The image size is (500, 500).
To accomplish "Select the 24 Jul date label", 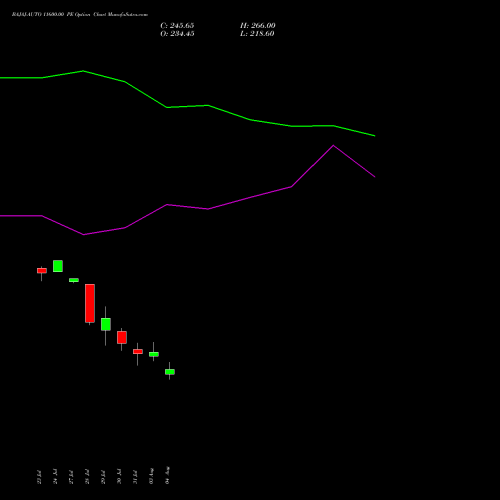I will (x=55, y=477).
